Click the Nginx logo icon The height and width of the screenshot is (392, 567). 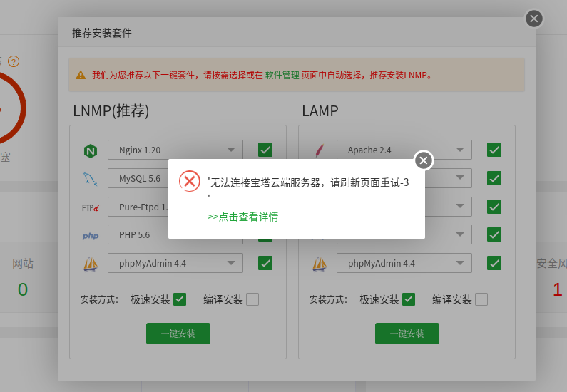(x=91, y=150)
